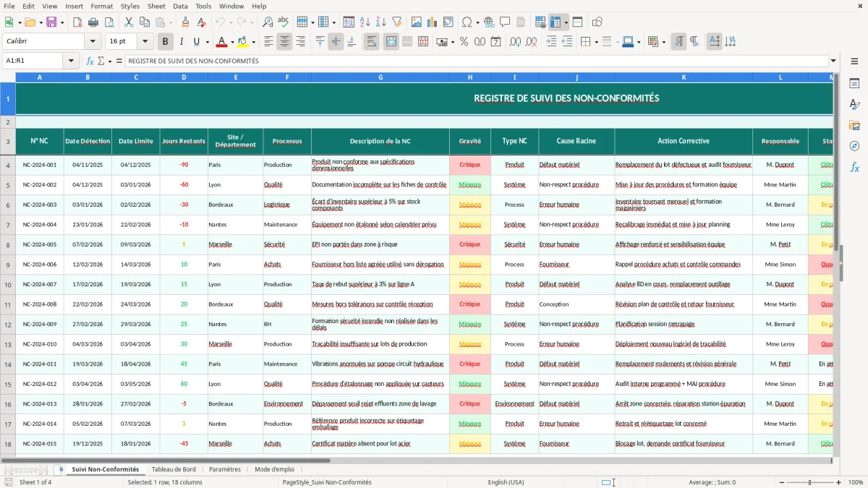Screen dimensions: 868x488
Task: Select row 10 header
Action: tap(8, 284)
